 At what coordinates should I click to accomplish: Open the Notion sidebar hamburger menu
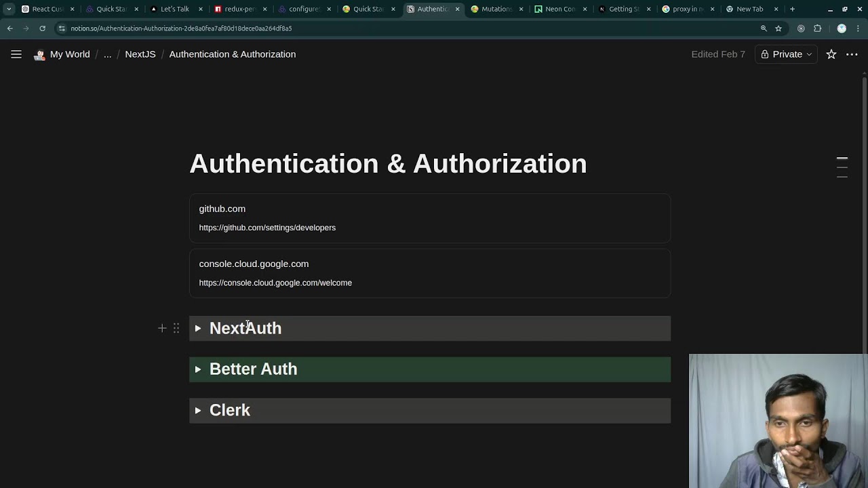tap(16, 54)
